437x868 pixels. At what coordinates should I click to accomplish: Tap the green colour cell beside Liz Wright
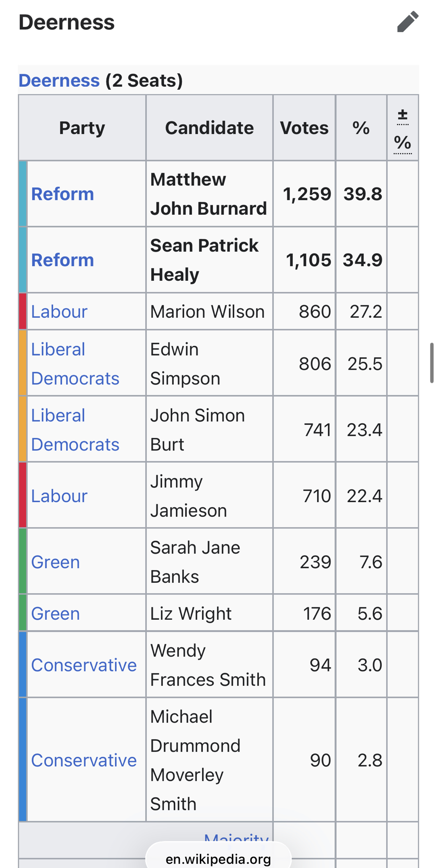pos(23,614)
